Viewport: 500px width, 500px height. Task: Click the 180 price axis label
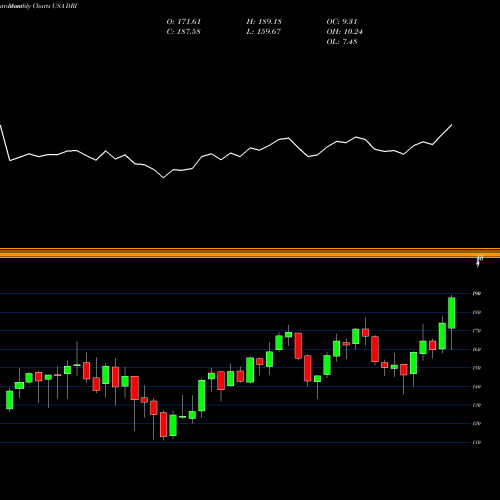point(477,312)
